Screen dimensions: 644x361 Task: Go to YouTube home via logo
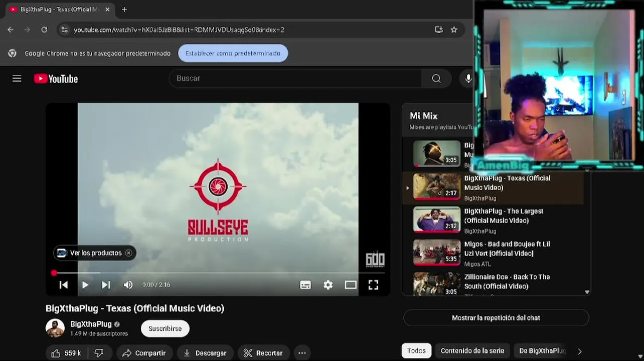point(56,79)
